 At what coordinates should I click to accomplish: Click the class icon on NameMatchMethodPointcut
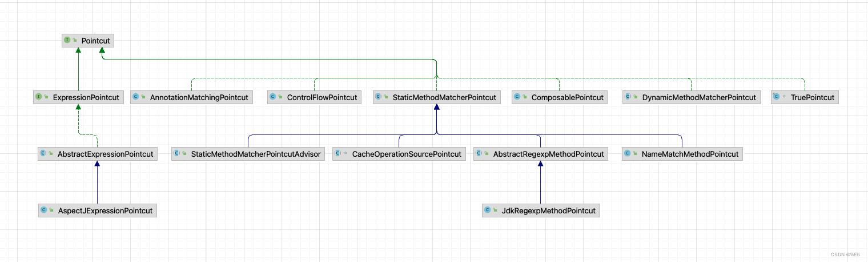pyautogui.click(x=628, y=154)
